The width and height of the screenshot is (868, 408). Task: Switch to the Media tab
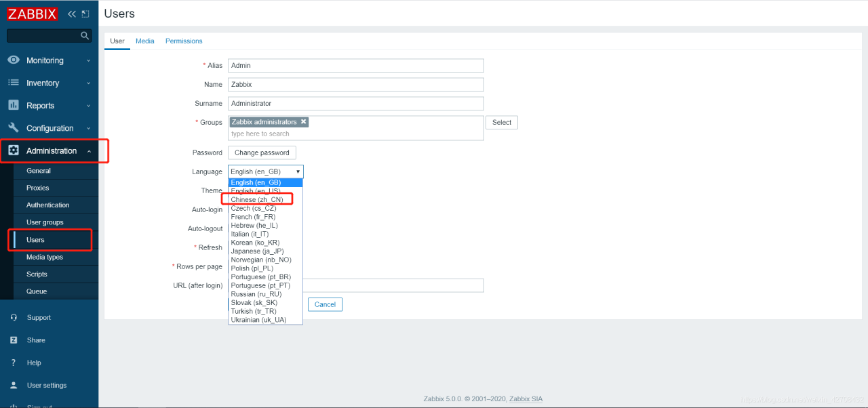click(144, 41)
